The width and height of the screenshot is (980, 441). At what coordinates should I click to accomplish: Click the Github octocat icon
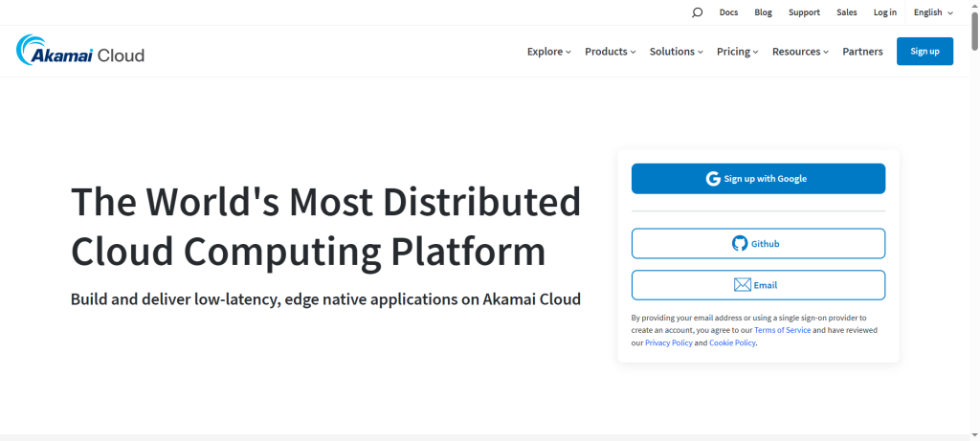click(740, 244)
